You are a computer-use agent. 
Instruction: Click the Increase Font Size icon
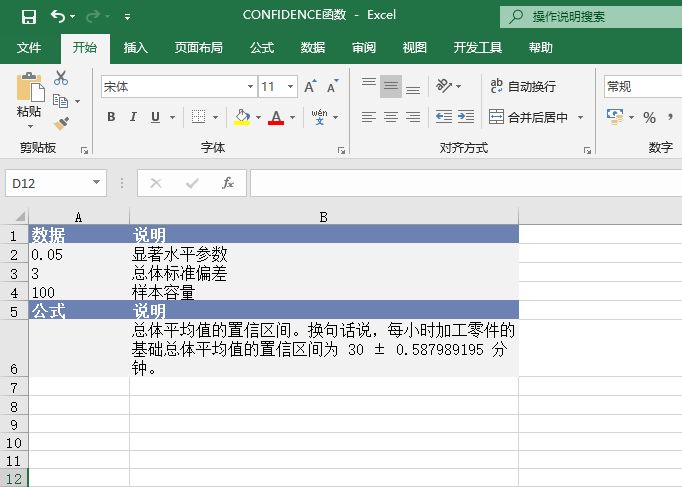pos(310,87)
